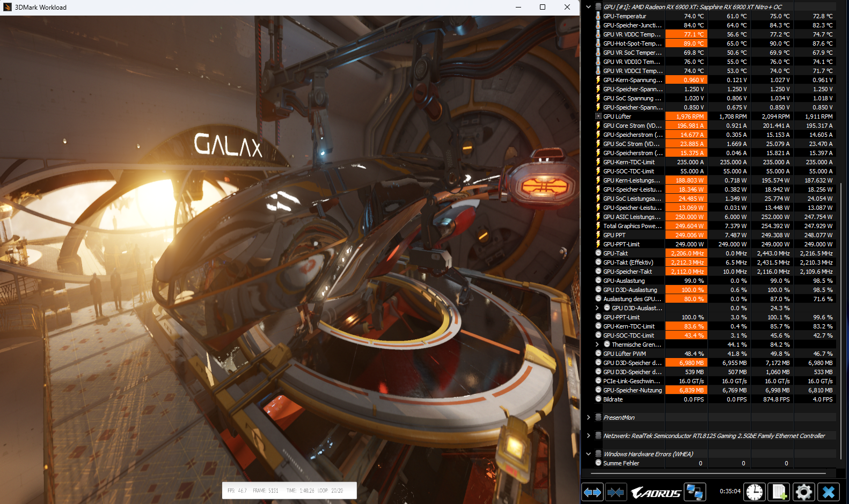The width and height of the screenshot is (849, 504).
Task: Click the highlighted 250.000 W ASIC power value
Action: tap(686, 217)
